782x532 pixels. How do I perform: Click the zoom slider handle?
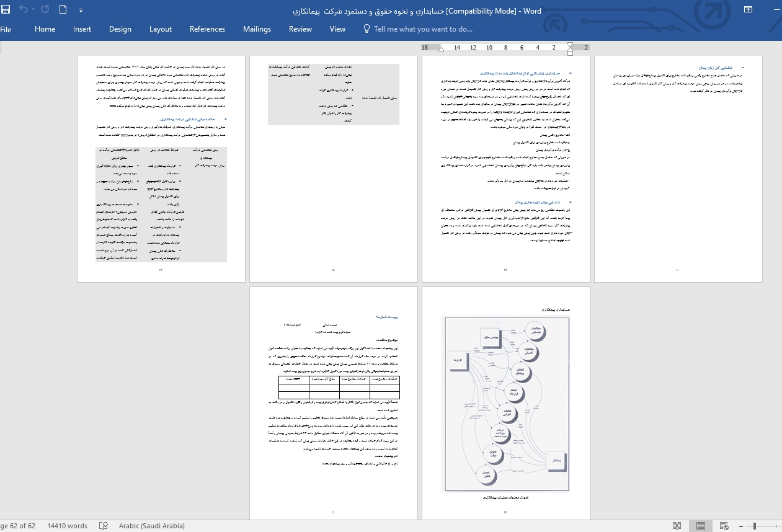(755, 526)
